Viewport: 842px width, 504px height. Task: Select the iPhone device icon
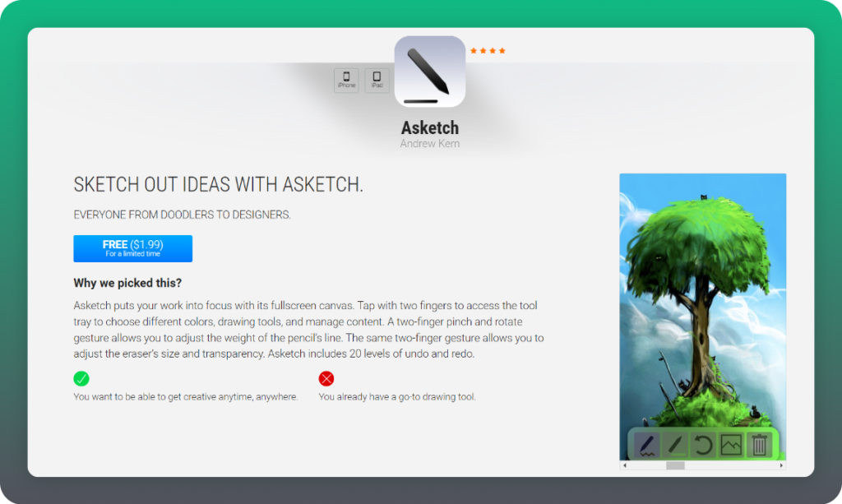tap(346, 81)
